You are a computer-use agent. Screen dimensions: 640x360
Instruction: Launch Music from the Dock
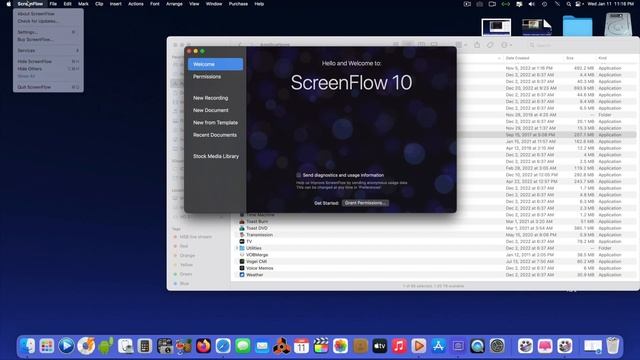point(399,346)
